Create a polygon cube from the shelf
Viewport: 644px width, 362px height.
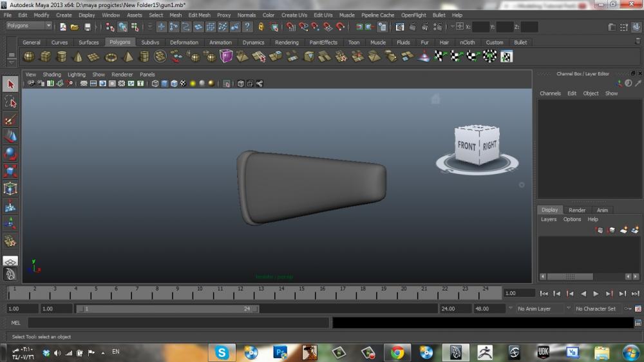tap(46, 57)
